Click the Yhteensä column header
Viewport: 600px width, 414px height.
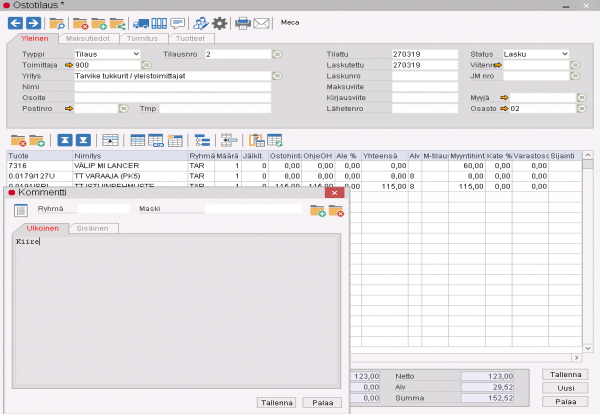point(385,156)
